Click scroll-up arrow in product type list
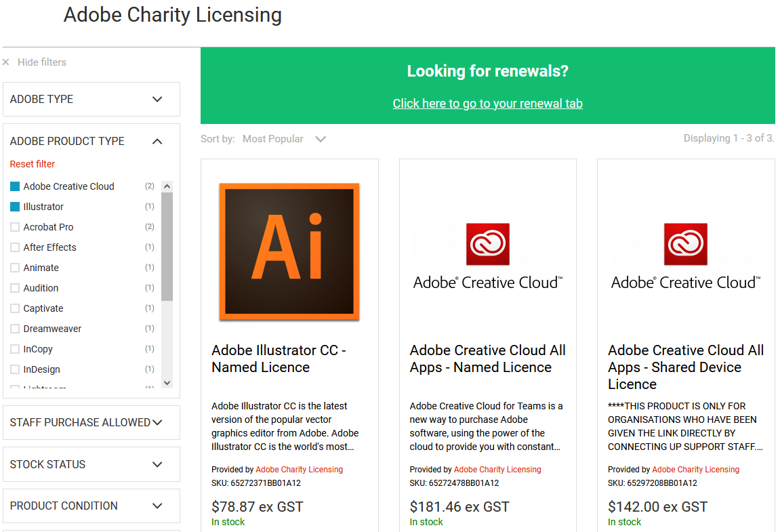The image size is (780, 532). pyautogui.click(x=167, y=186)
